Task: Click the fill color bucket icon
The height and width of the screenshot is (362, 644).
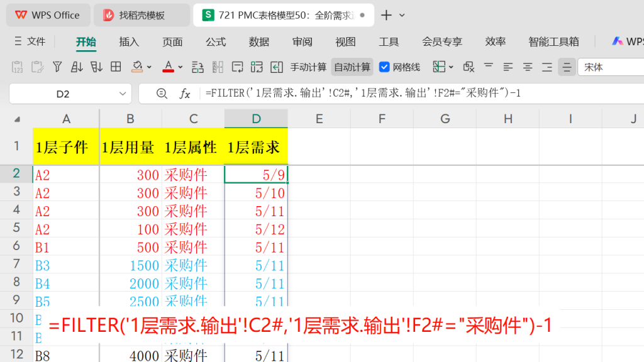Action: 137,67
